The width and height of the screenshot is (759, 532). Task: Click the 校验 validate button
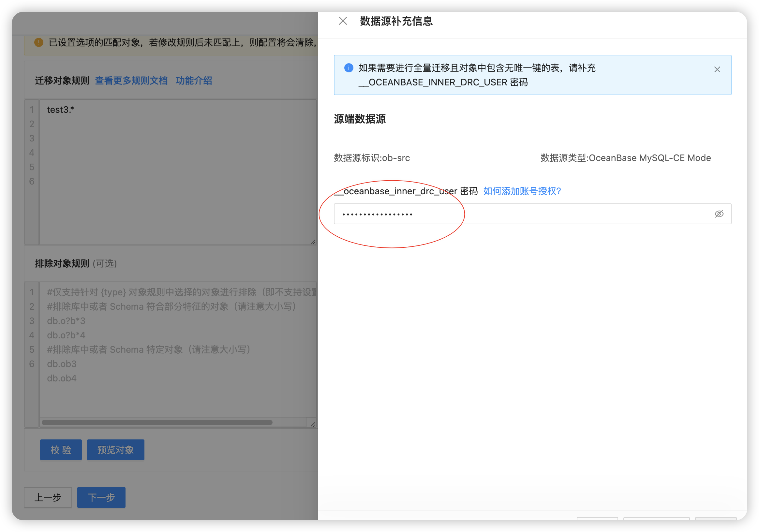coord(61,450)
